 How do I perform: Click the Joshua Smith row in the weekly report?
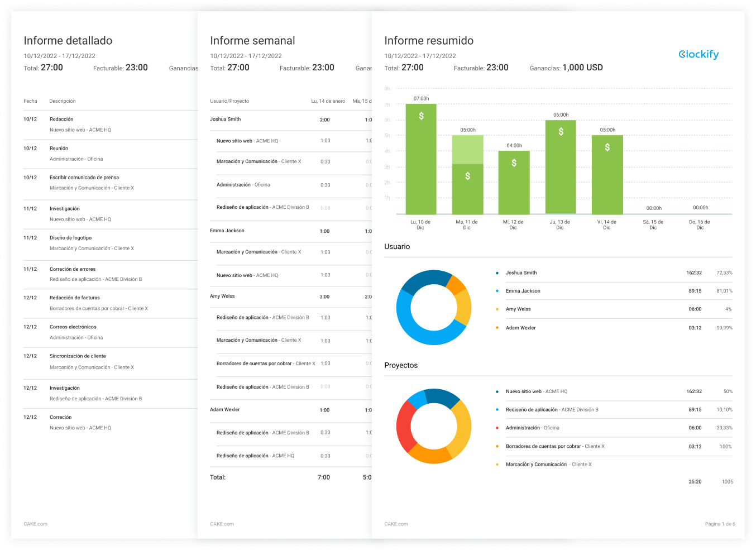(290, 119)
